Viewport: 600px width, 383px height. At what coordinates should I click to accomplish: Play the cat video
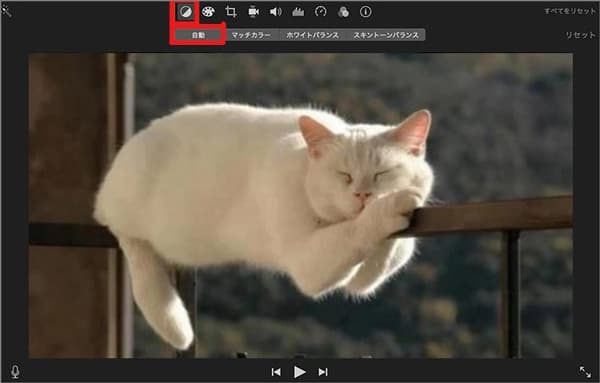(300, 372)
